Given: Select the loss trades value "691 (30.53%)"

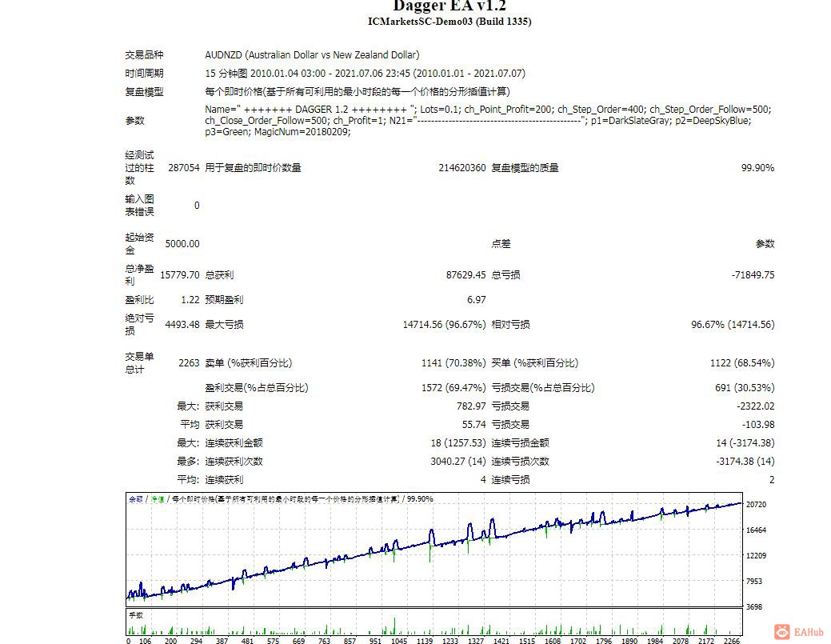Looking at the screenshot, I should 745,387.
